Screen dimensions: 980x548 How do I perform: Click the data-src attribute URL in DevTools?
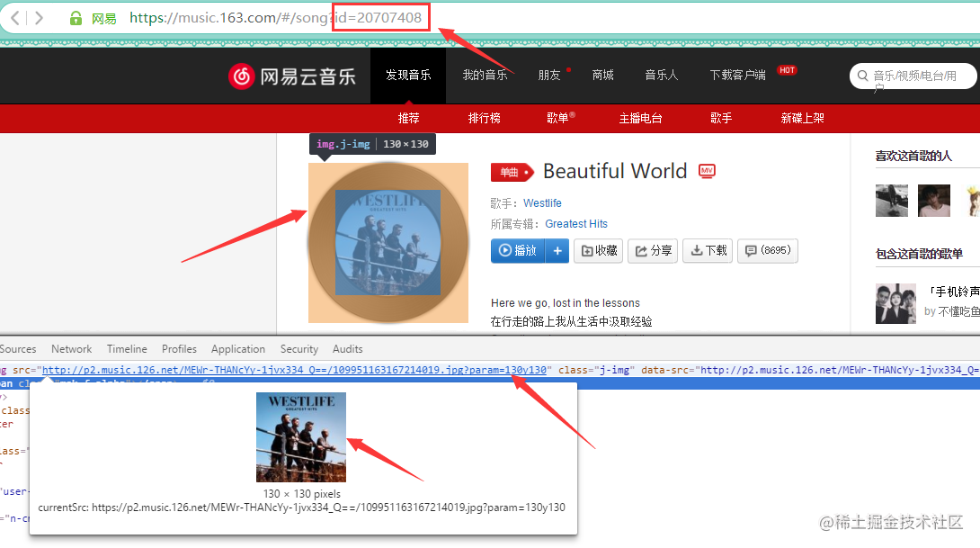(x=840, y=370)
